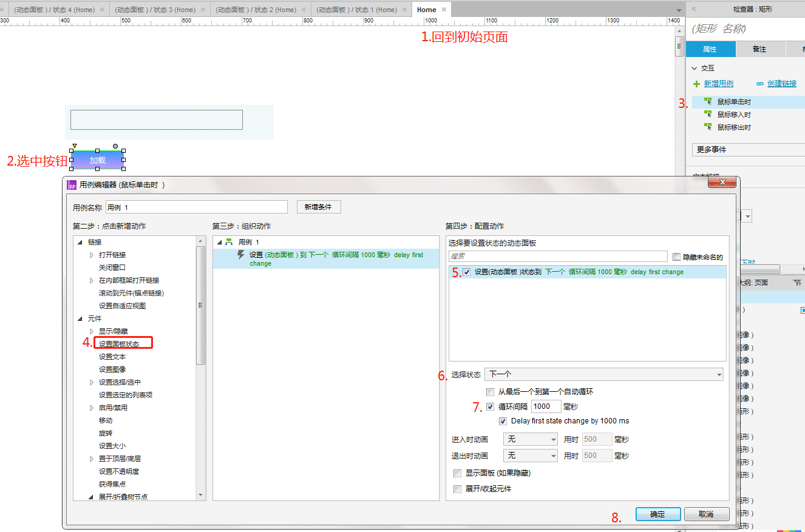
Task: Select the 加载 button on canvas
Action: tap(98, 160)
